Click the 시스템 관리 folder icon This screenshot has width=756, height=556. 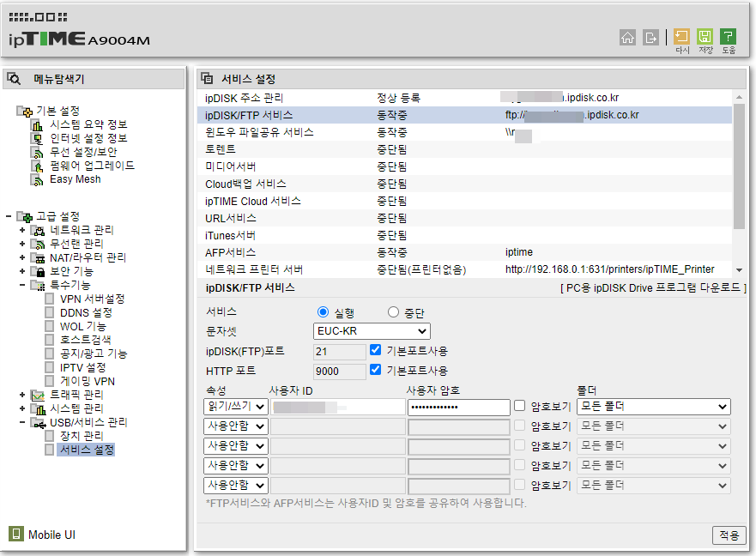[38, 409]
